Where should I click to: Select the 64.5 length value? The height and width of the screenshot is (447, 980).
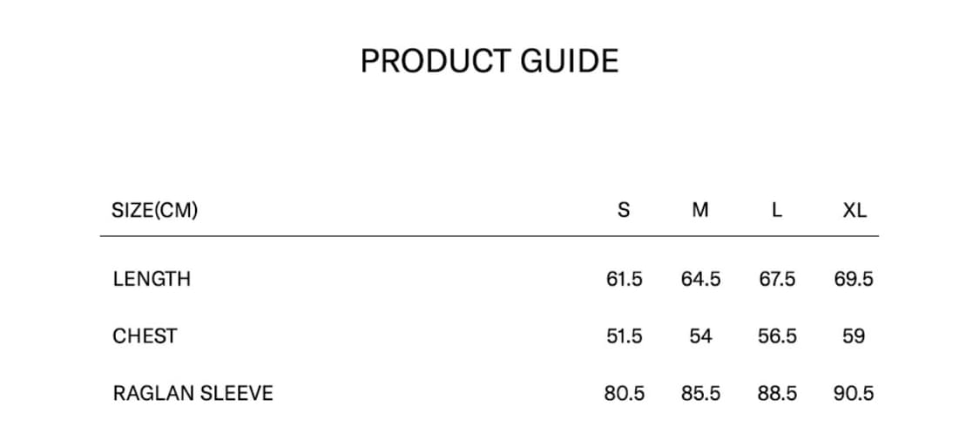point(700,279)
